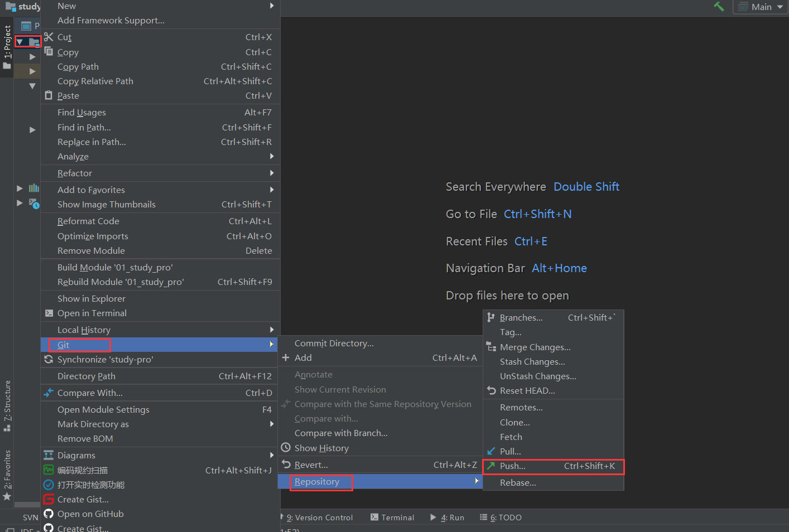Click the Diagrams icon

point(49,455)
